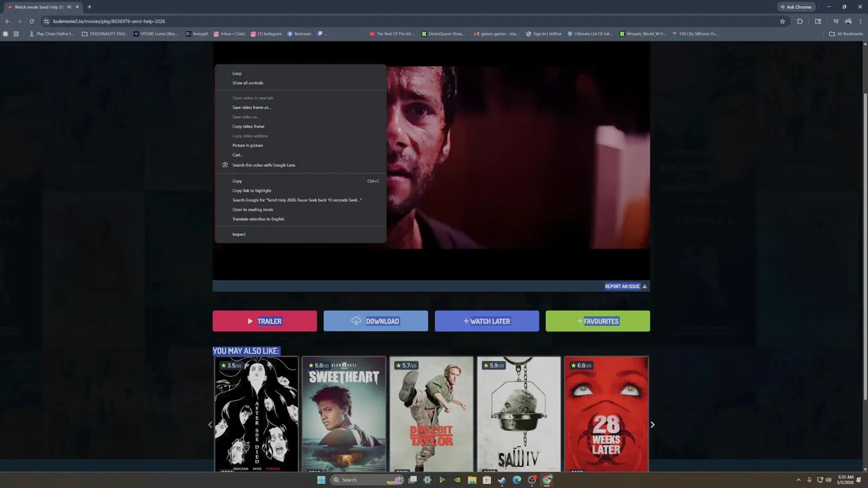
Task: Open volume control in system tray
Action: (829, 480)
